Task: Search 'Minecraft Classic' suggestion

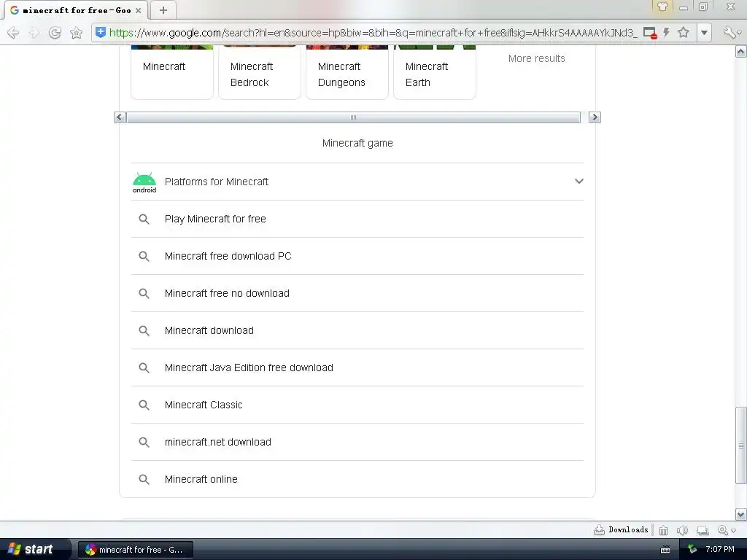Action: click(x=357, y=405)
